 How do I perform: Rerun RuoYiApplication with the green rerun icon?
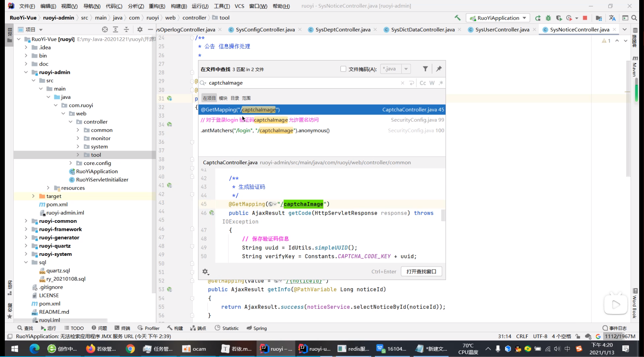[538, 18]
